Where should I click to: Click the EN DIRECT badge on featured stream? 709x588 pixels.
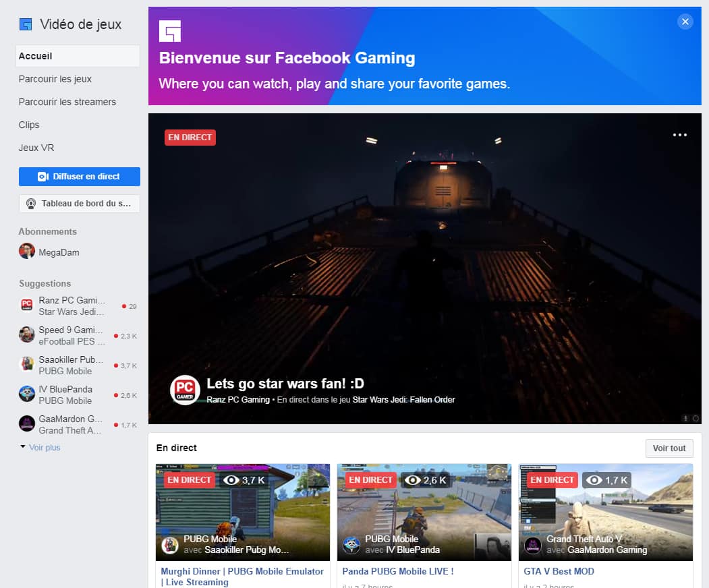190,138
